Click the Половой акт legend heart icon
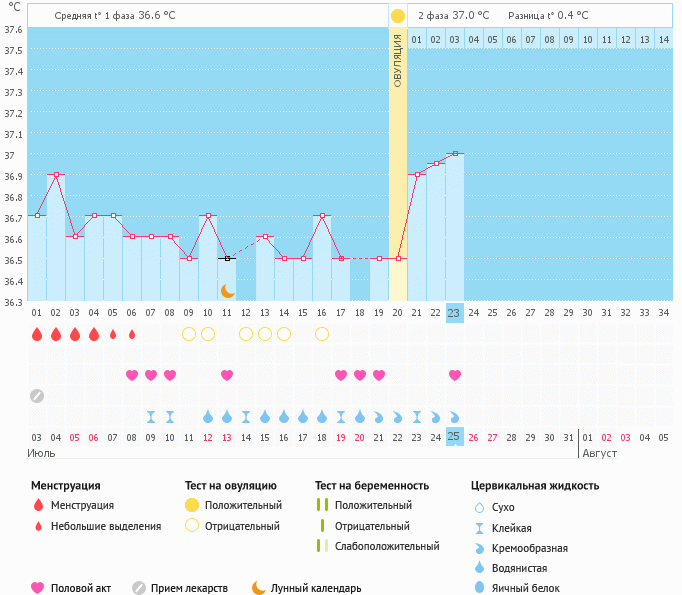682x595 pixels. point(39,588)
